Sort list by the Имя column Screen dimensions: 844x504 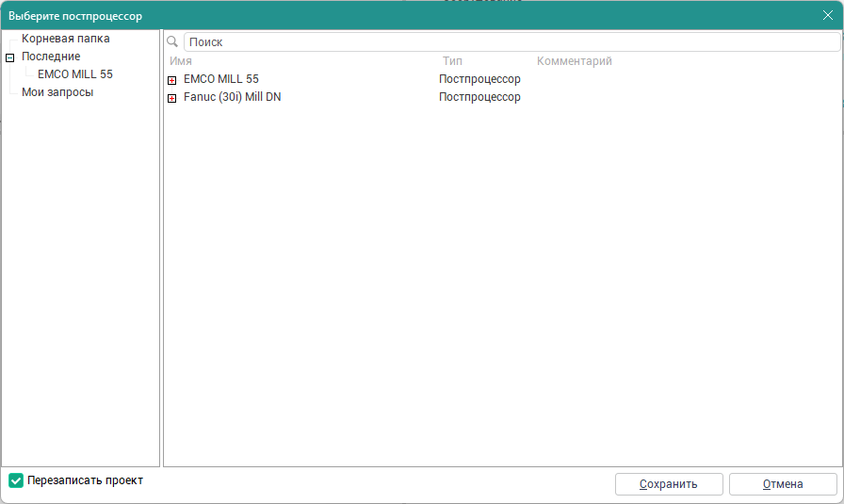point(181,61)
